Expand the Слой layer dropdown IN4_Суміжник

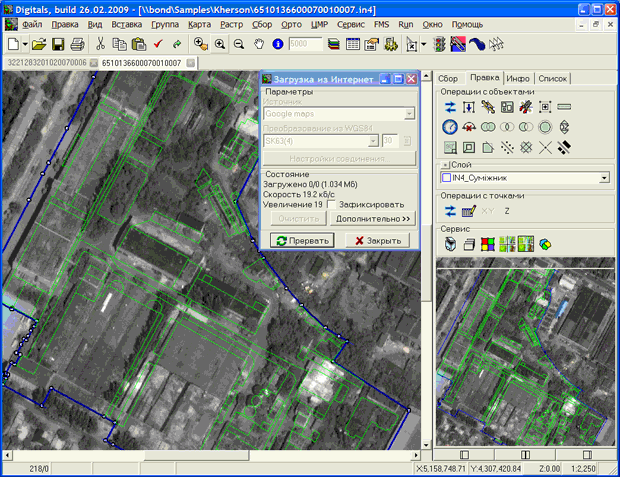604,178
